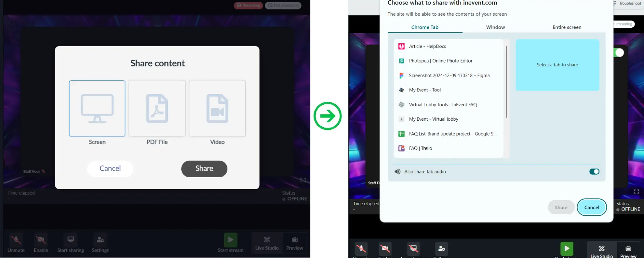This screenshot has width=644, height=258.
Task: Click the muted microphone icon, right window
Action: tap(361, 249)
